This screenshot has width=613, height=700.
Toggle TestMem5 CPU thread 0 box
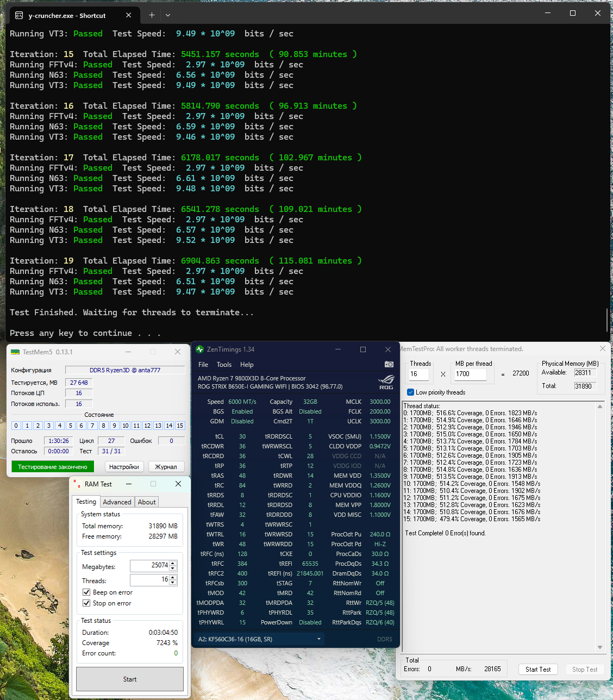pos(16,426)
